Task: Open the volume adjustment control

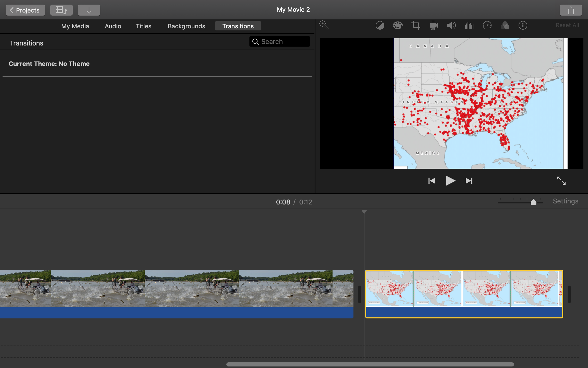Action: coord(451,25)
